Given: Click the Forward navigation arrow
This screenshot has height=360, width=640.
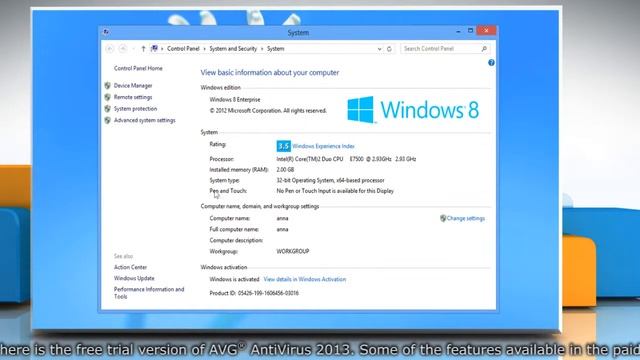Looking at the screenshot, I should click(x=122, y=49).
